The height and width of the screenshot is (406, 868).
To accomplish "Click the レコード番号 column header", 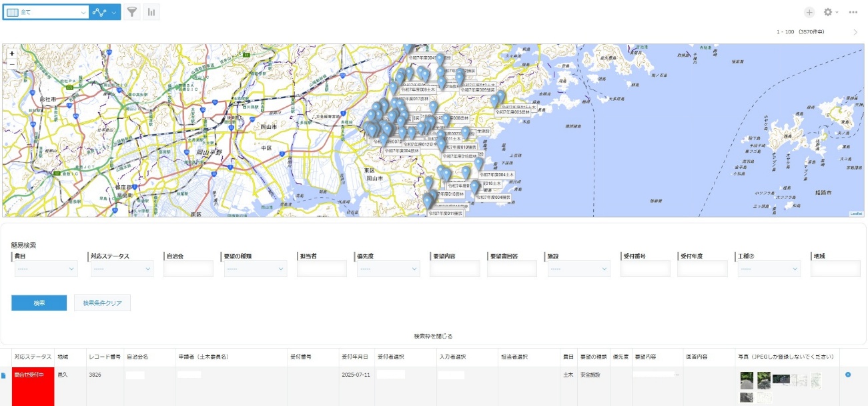I will pos(104,357).
